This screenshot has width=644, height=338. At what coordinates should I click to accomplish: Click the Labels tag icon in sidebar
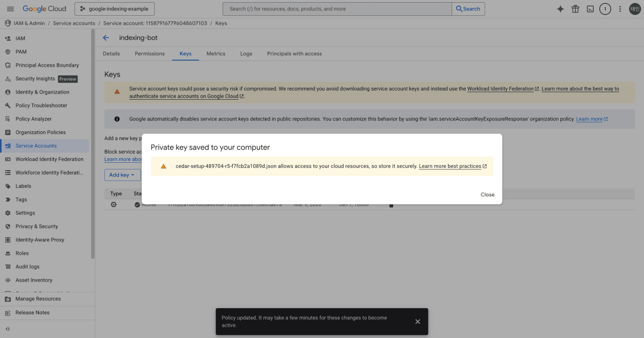[x=8, y=186]
